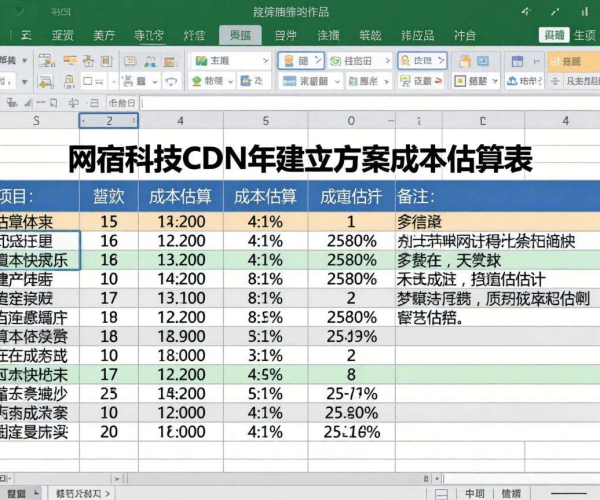Click the blue credit-card icon in ribbon second row
This screenshot has width=600, height=500.
[289, 81]
